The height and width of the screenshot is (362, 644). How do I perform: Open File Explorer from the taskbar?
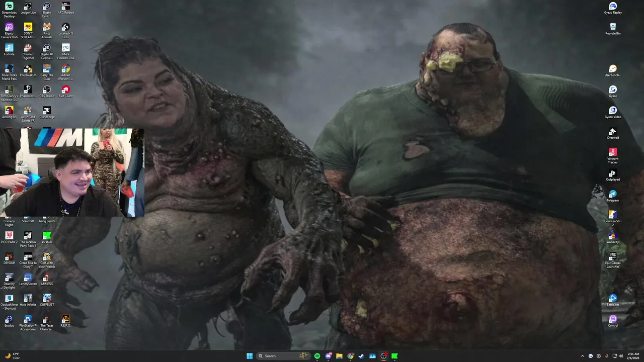click(339, 356)
